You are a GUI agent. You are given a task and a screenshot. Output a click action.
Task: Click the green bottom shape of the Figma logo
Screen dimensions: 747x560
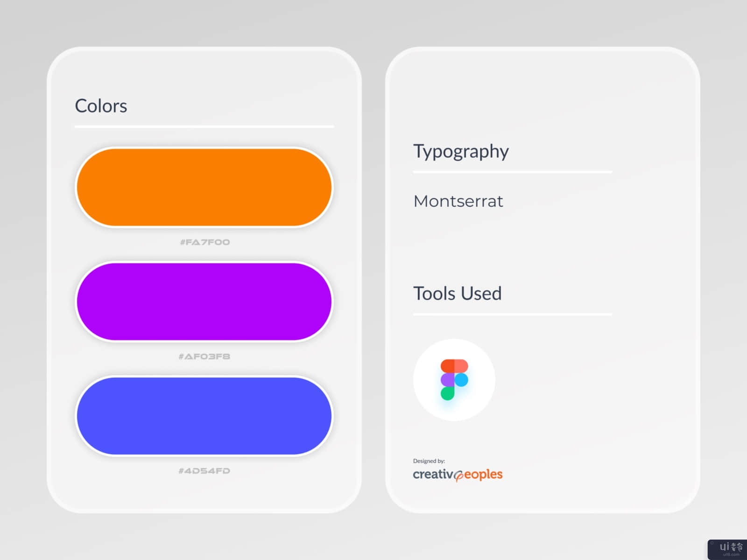point(447,394)
